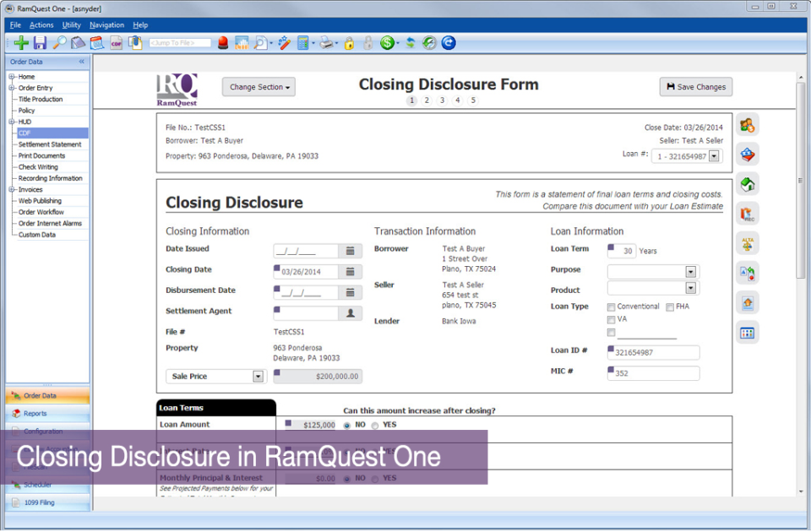
Task: Open the ALTA tool in the right panel
Action: click(x=747, y=242)
